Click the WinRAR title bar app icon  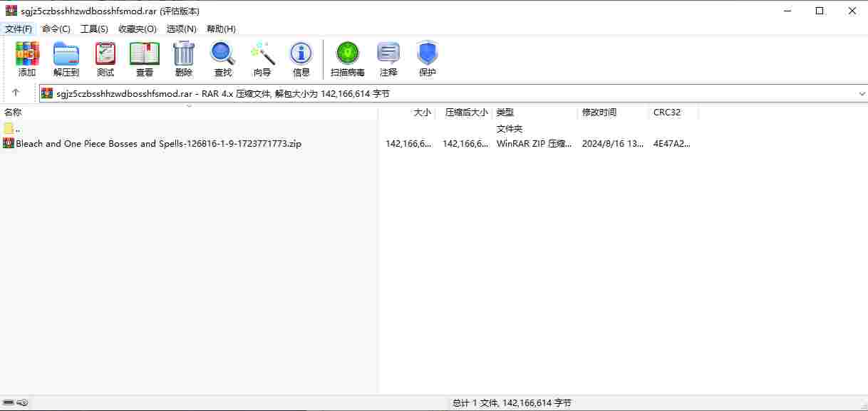click(11, 11)
